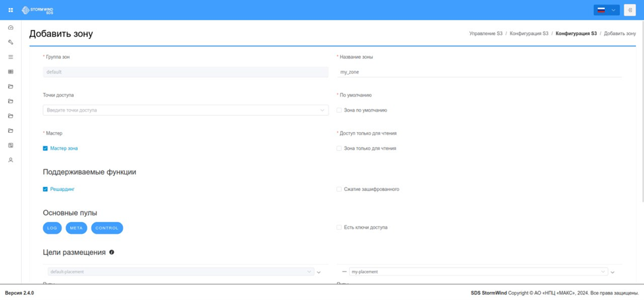
Task: Click the Цели размещения heading
Action: 74,252
